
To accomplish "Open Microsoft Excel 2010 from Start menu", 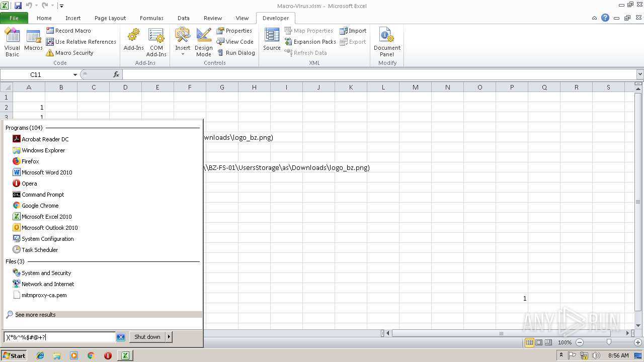I will (x=43, y=217).
